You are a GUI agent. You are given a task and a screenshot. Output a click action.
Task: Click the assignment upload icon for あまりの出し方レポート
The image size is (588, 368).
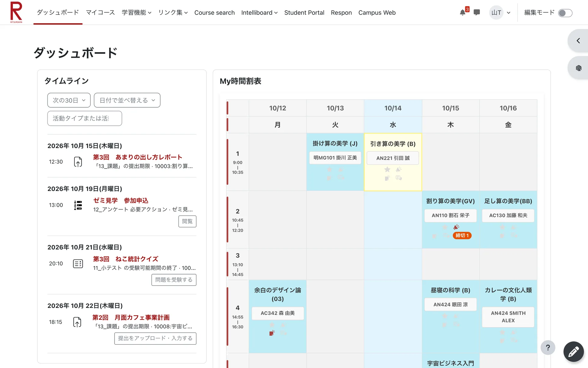78,162
